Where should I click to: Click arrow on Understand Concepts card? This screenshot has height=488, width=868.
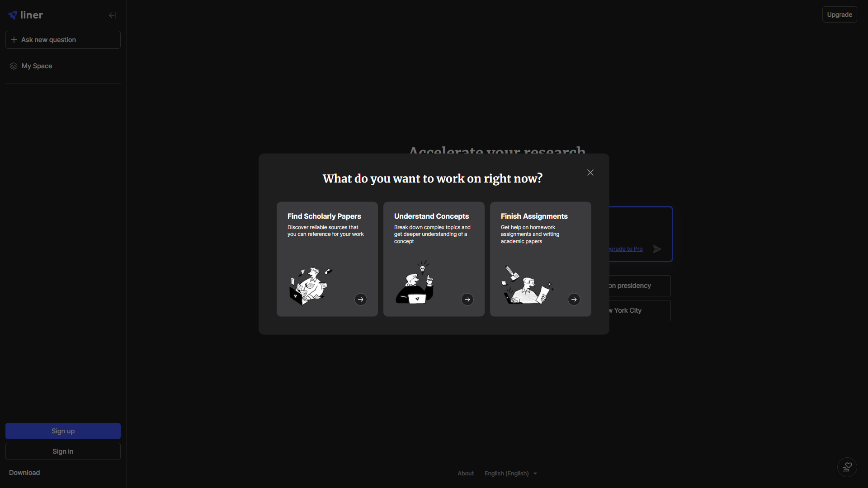tap(467, 299)
